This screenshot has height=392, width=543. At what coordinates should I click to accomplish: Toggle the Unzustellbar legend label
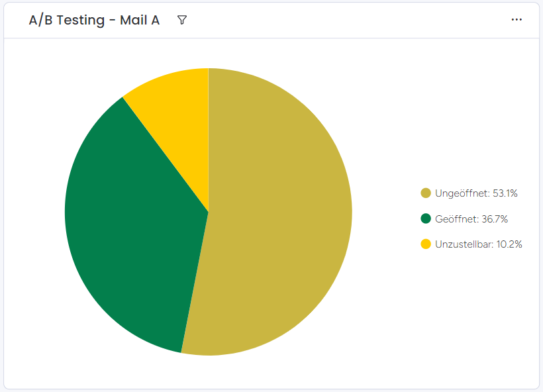point(464,244)
